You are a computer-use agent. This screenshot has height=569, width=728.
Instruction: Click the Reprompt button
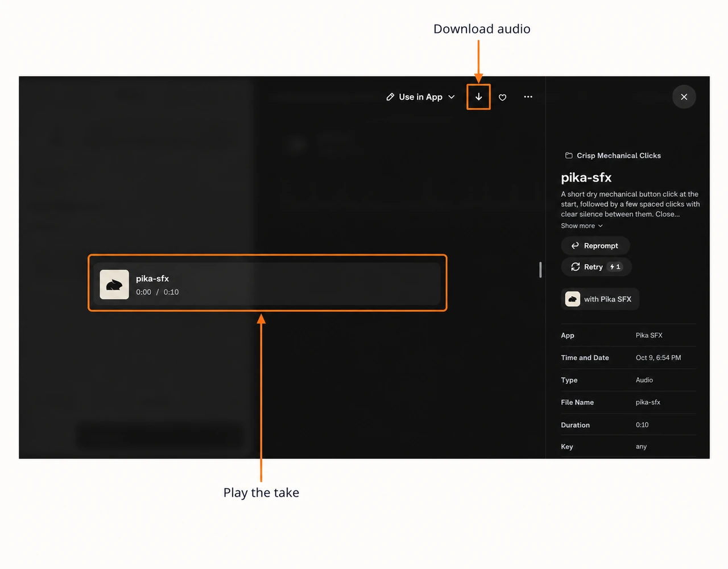[x=595, y=246]
